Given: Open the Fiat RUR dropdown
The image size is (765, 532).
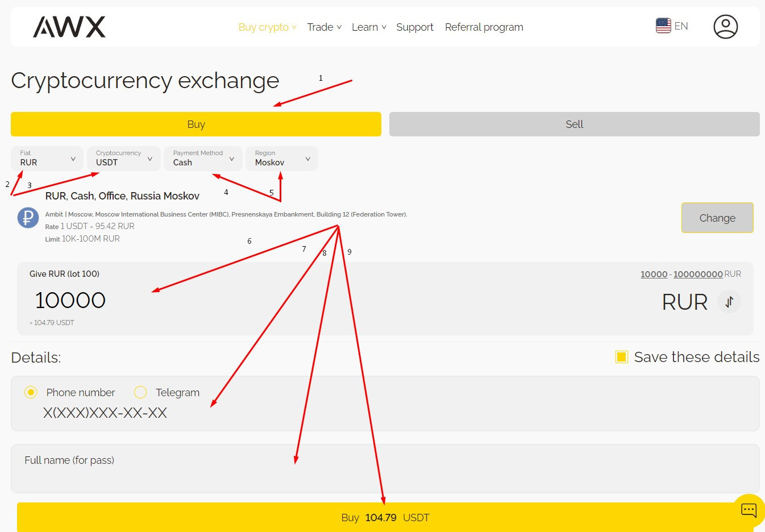Looking at the screenshot, I should pyautogui.click(x=47, y=159).
